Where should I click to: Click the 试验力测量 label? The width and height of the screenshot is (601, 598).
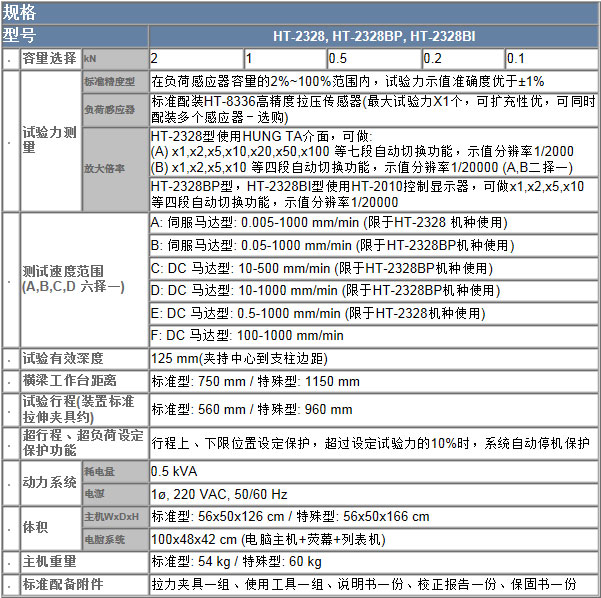point(49,140)
